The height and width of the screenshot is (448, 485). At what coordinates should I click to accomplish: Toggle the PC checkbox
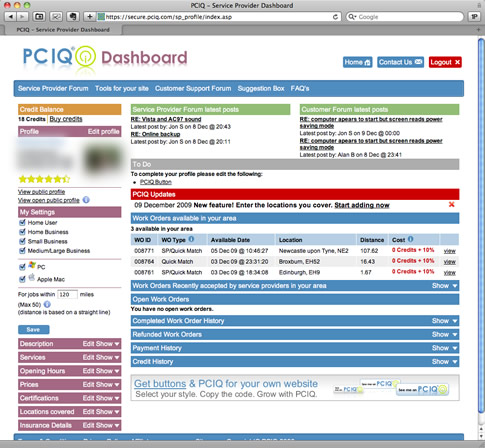coord(22,267)
